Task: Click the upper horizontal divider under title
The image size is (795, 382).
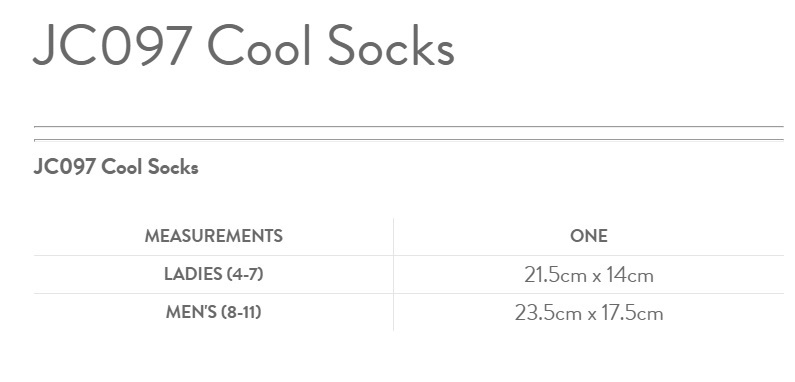Action: click(x=409, y=126)
